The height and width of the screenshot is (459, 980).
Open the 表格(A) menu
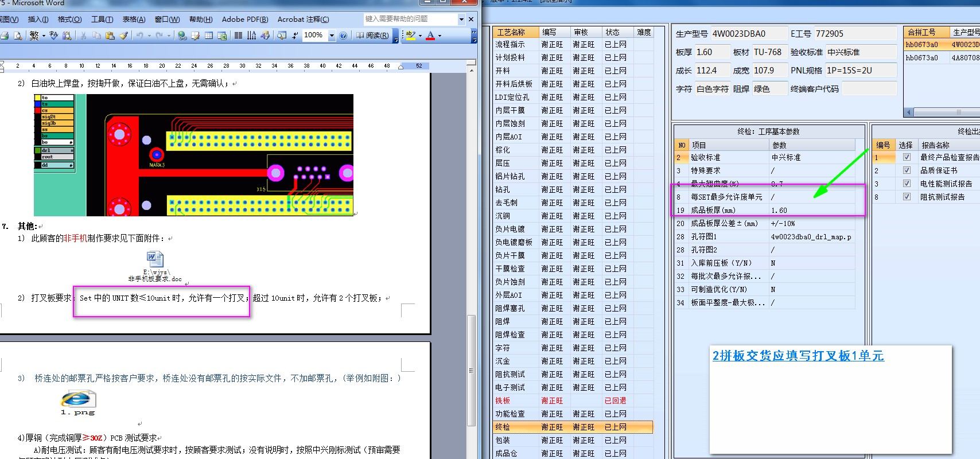click(134, 20)
